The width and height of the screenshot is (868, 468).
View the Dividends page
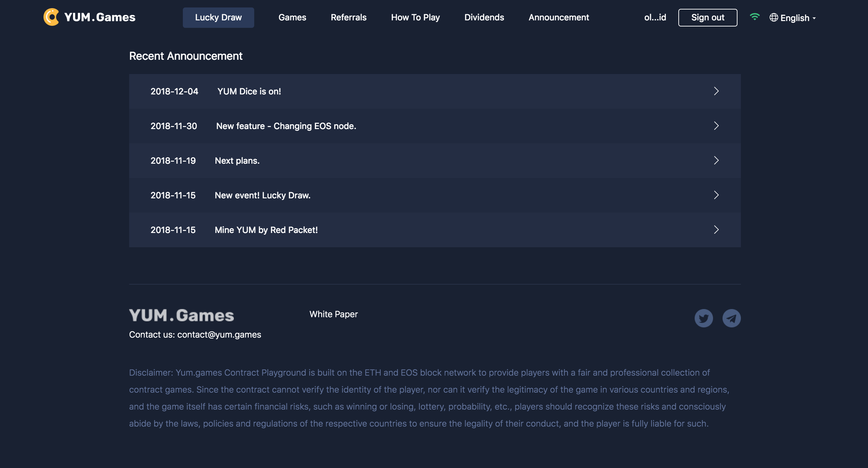tap(484, 18)
